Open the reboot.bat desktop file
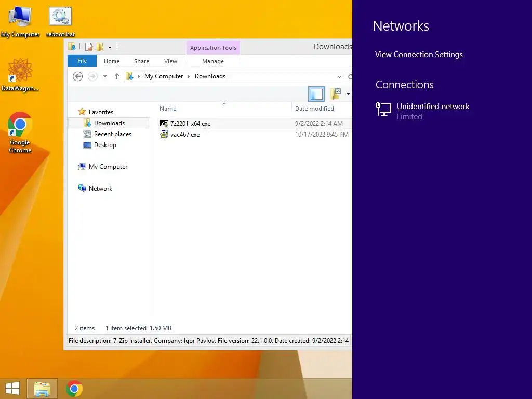This screenshot has height=399, width=532. click(60, 22)
